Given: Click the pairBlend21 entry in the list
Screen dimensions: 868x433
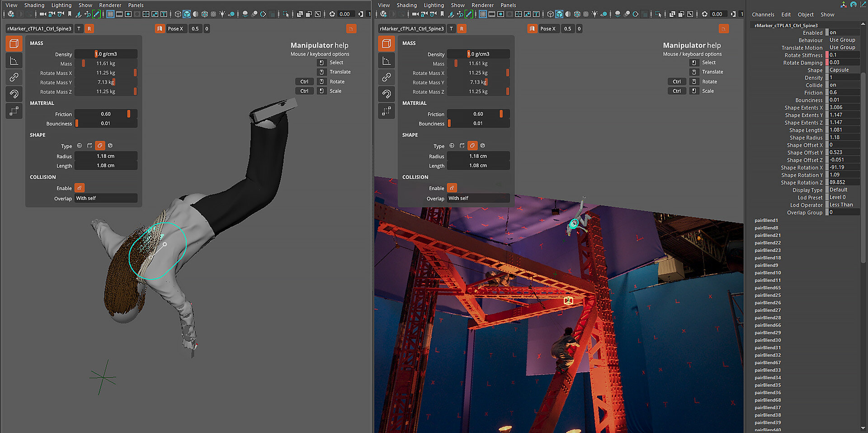Looking at the screenshot, I should point(767,235).
